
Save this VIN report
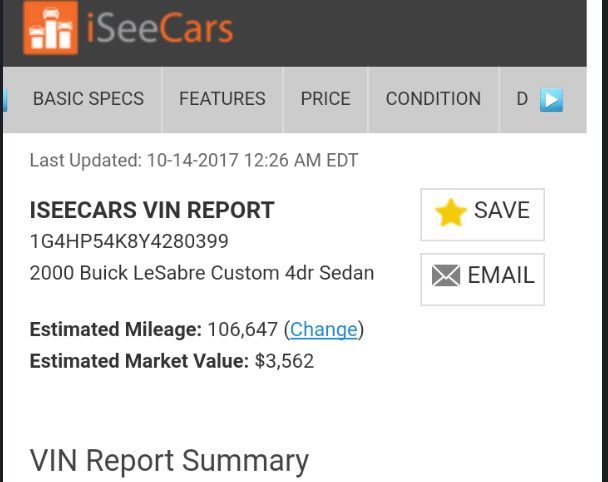click(x=482, y=214)
